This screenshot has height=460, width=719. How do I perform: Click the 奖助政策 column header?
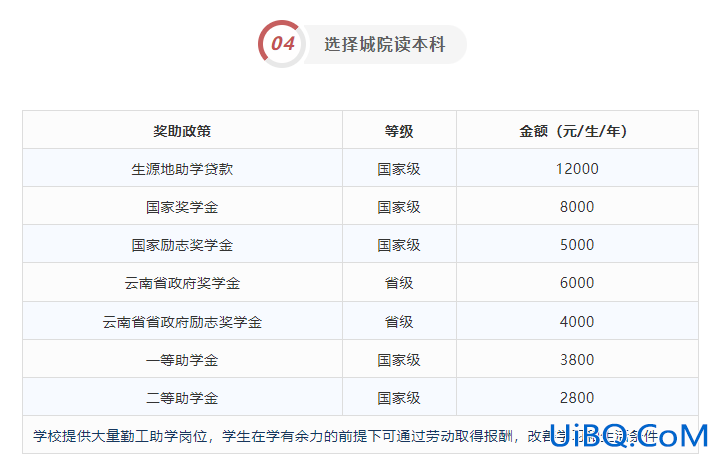182,131
